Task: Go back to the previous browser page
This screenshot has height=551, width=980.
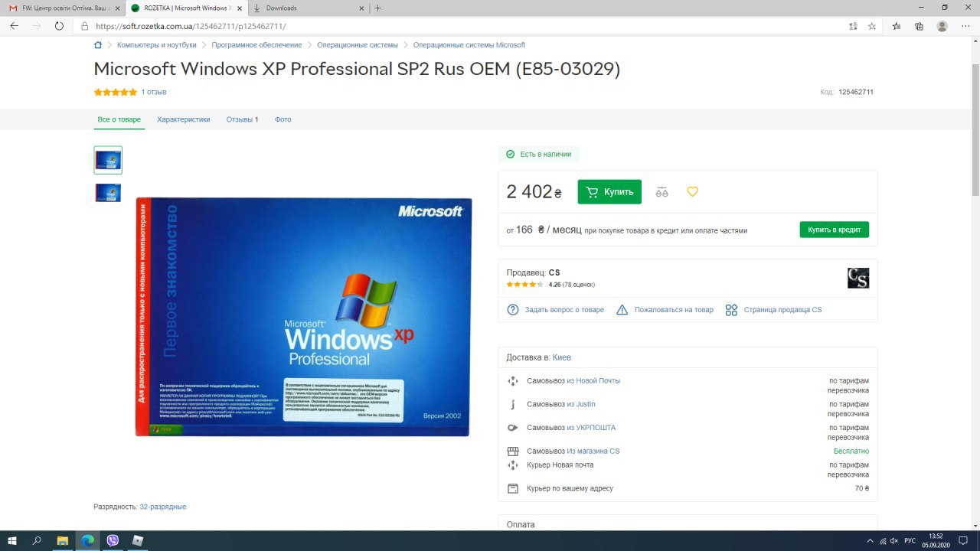Action: click(14, 26)
